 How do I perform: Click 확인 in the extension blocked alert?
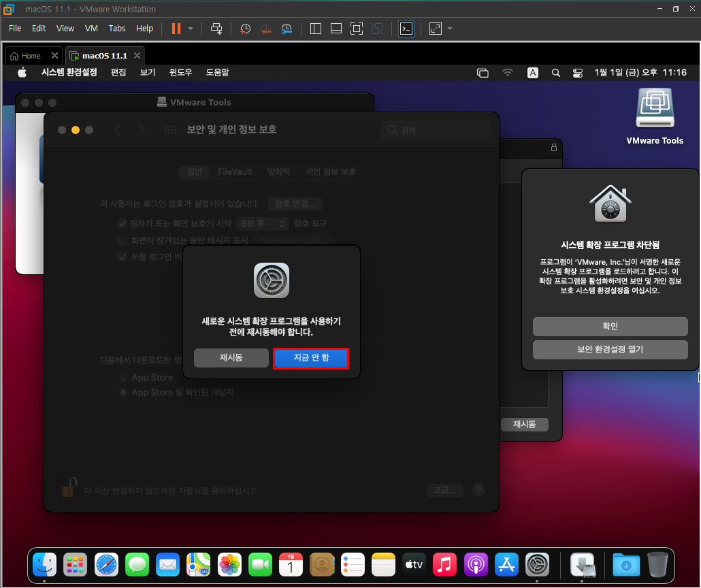click(610, 327)
